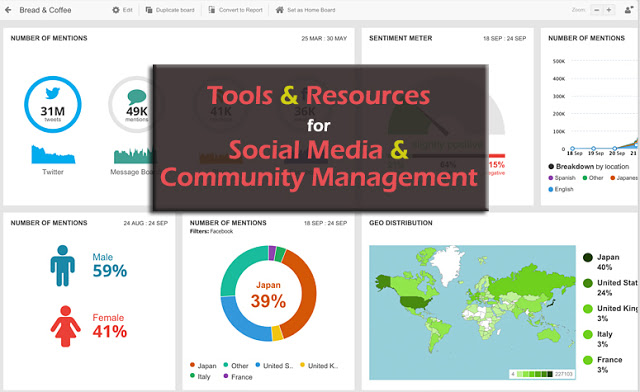Click Italy 3% geo legend swatch
Image resolution: width=640 pixels, height=392 pixels.
588,334
